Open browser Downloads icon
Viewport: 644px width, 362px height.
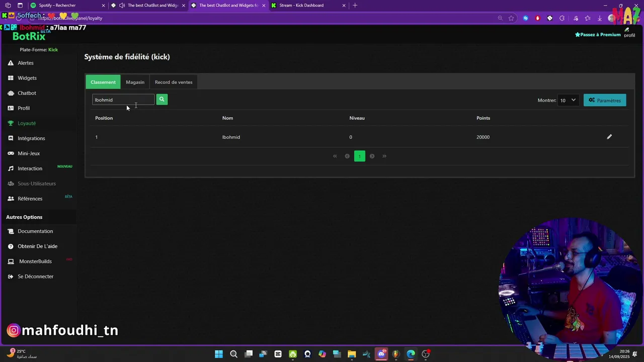point(600,18)
